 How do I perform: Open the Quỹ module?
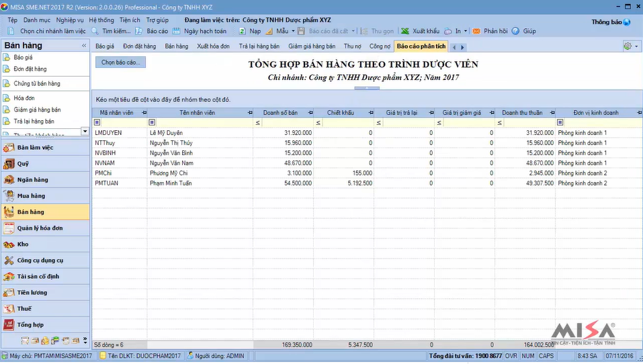(x=45, y=164)
